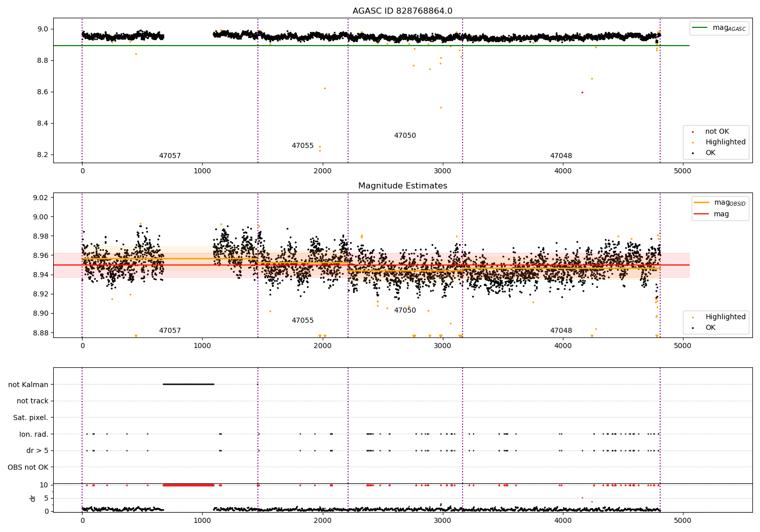Click OBSID label 47055 in the AGASC plot
760x532 pixels.
[x=302, y=146]
